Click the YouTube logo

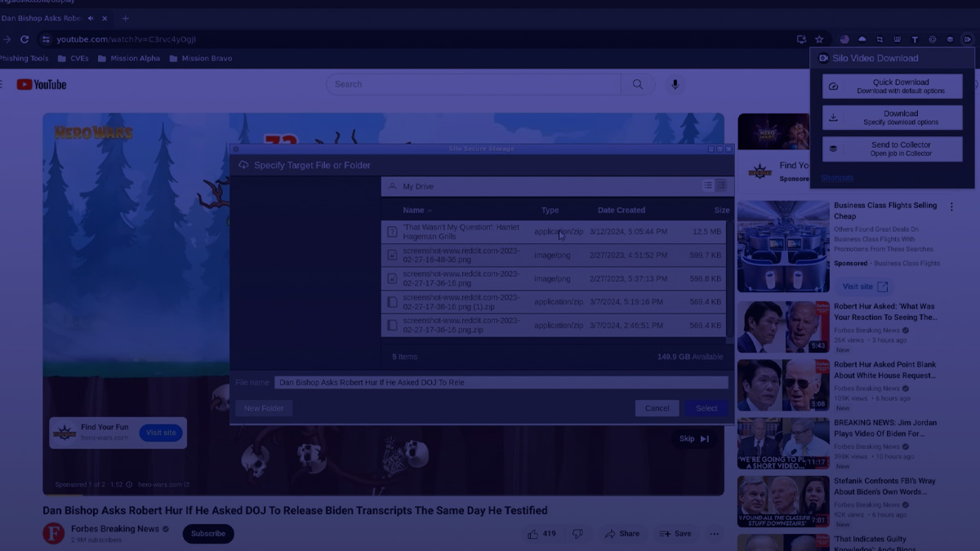tap(41, 84)
